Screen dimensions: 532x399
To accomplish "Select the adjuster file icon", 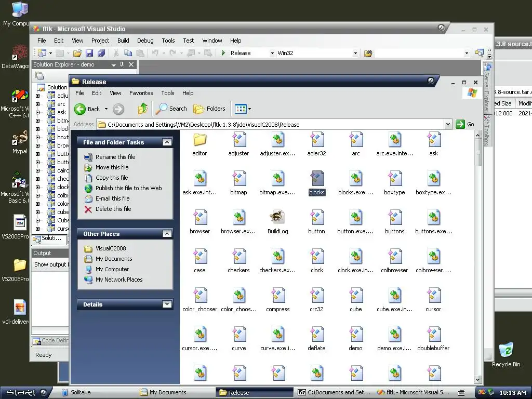I will coord(239,140).
